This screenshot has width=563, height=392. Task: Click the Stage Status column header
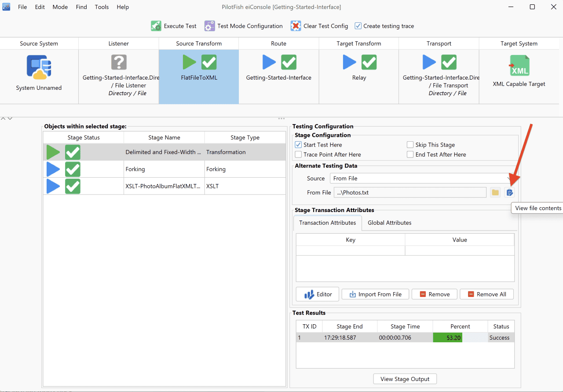[84, 138]
